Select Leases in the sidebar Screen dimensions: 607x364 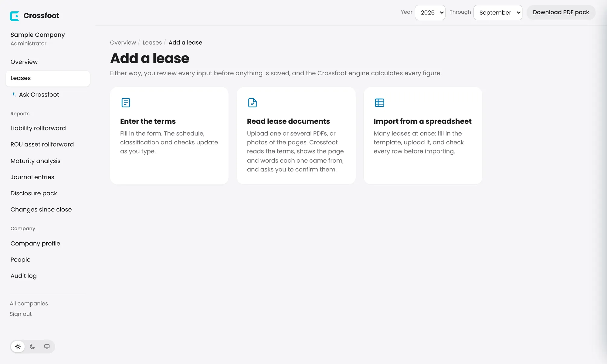48,78
